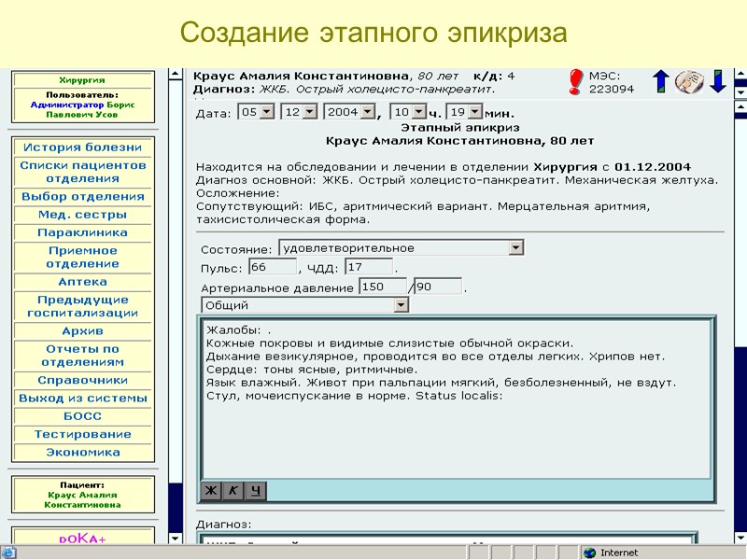Open the month dropdown showing 12

point(299,112)
